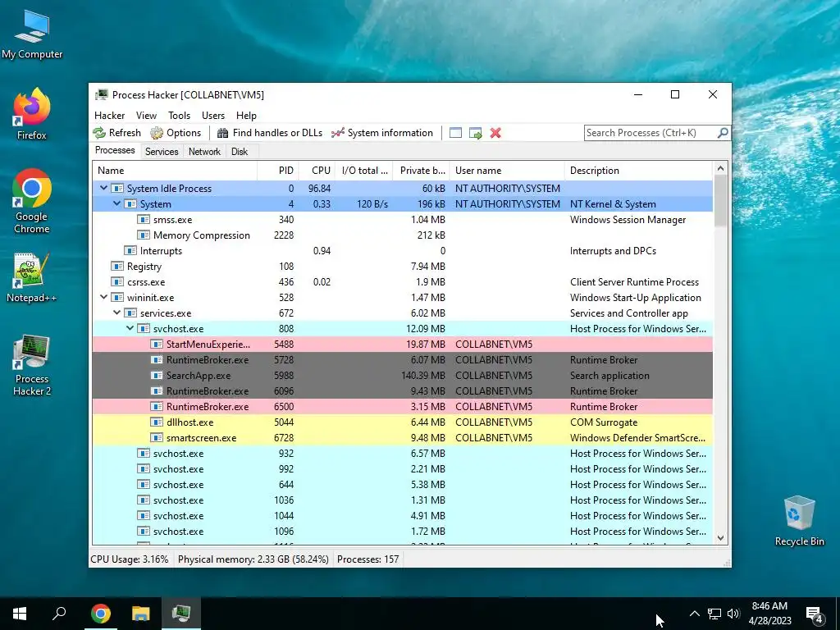This screenshot has width=840, height=630.
Task: Collapse the svchost.exe PID 808 node
Action: 130,328
